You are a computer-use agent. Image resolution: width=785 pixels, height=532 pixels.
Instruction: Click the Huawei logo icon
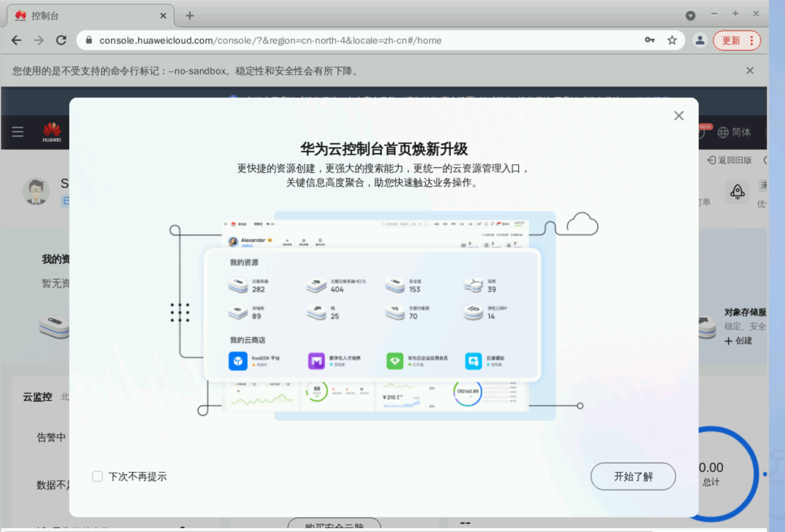[x=52, y=132]
